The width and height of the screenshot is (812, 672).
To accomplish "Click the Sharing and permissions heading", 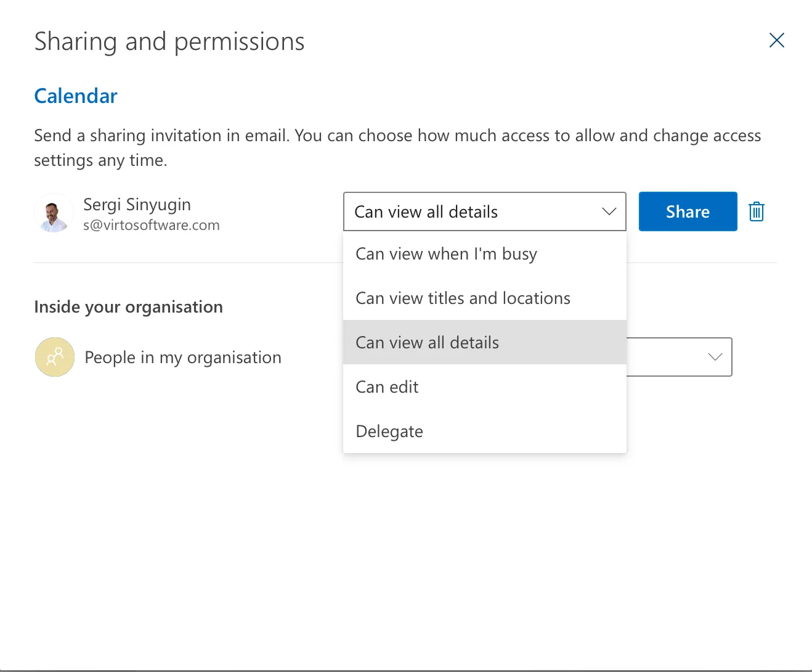I will 169,41.
